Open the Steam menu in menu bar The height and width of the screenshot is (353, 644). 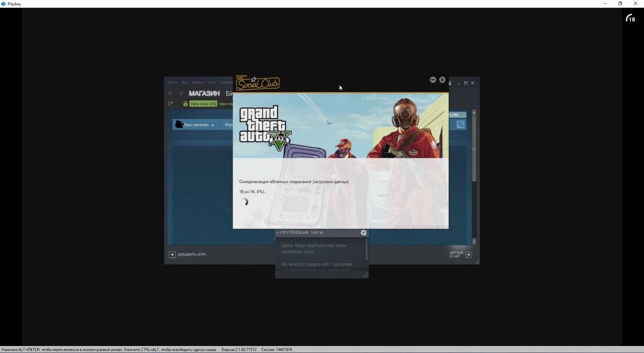[x=173, y=82]
